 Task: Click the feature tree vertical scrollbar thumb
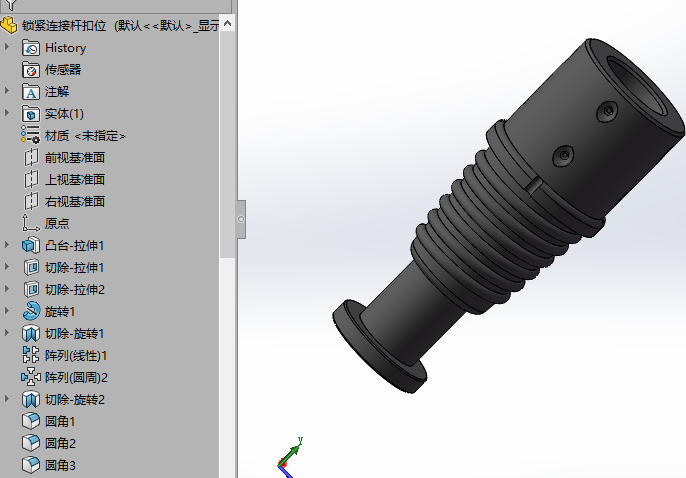point(227,144)
